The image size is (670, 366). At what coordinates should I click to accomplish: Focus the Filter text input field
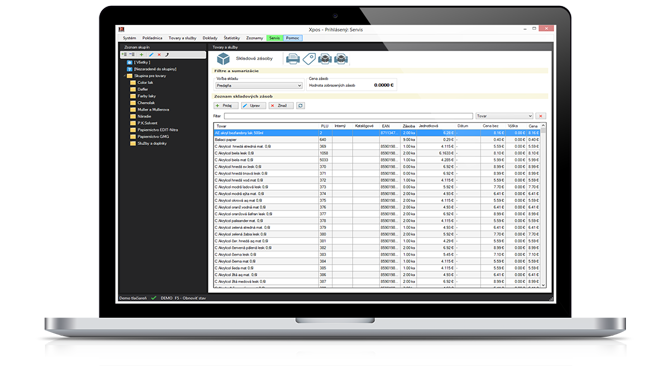click(x=348, y=116)
